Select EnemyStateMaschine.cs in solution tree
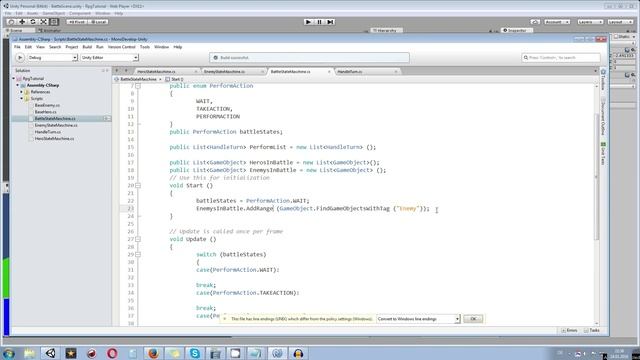 56,125
